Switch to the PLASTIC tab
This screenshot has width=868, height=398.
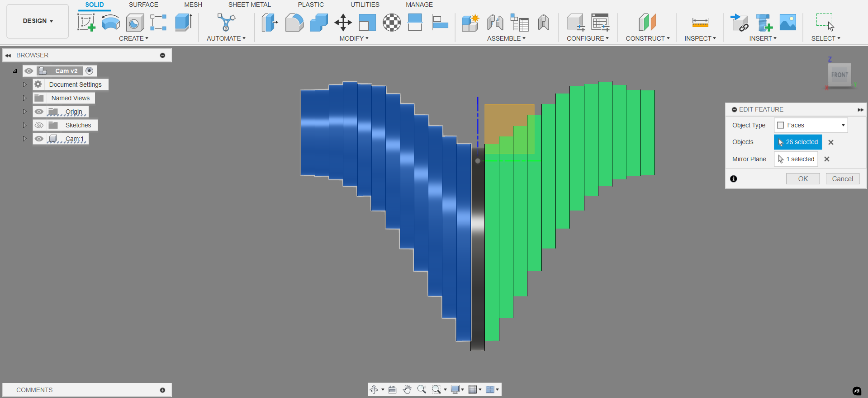(x=311, y=5)
